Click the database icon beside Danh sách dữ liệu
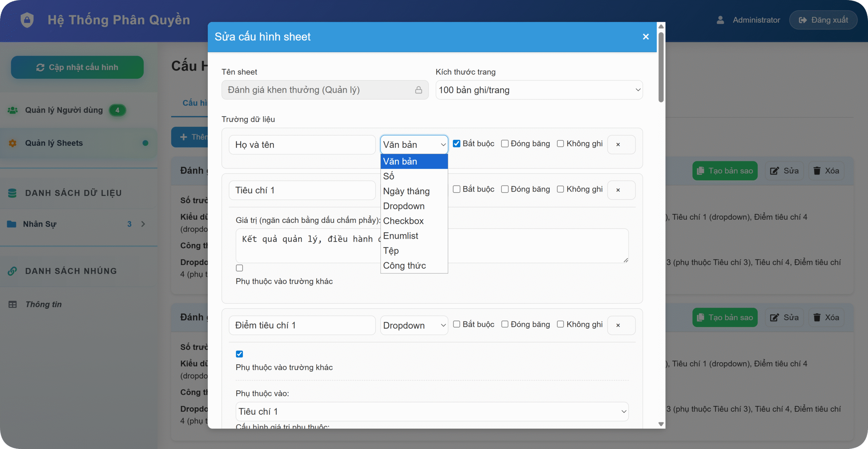 tap(12, 193)
